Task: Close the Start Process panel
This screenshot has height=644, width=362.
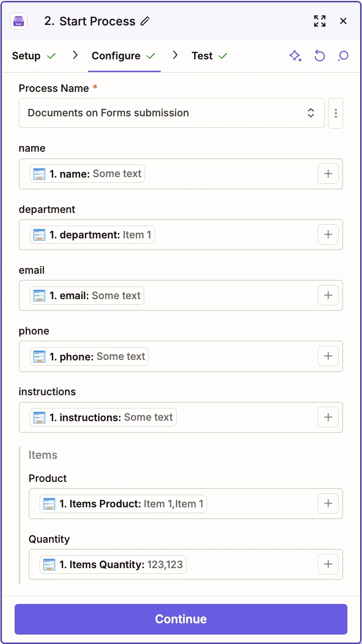Action: (343, 21)
